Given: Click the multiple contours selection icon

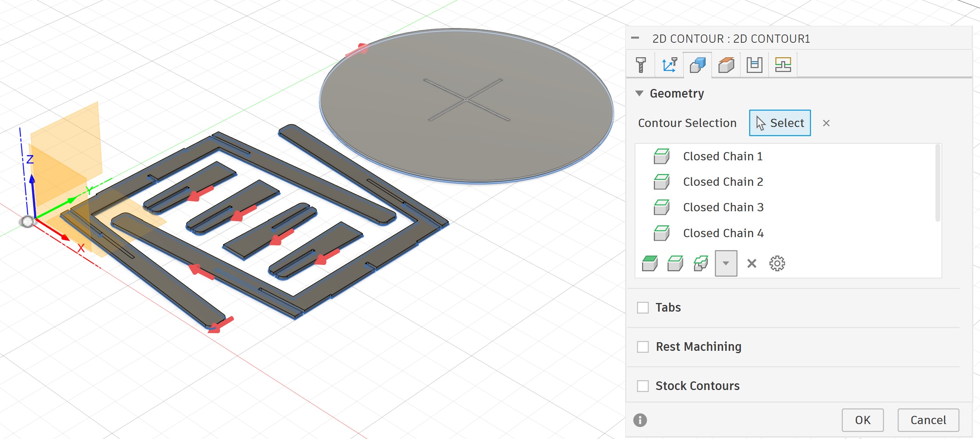Looking at the screenshot, I should click(701, 263).
